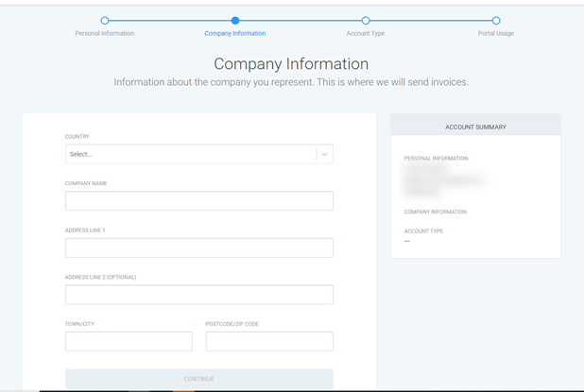The width and height of the screenshot is (584, 392).
Task: Focus the Company Name input field
Action: pyautogui.click(x=198, y=200)
